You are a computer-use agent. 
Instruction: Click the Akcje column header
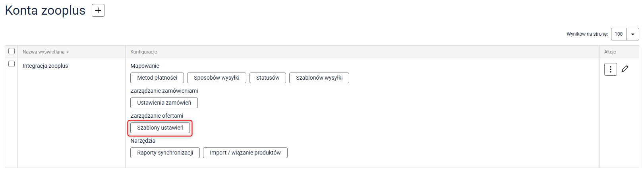pyautogui.click(x=610, y=52)
